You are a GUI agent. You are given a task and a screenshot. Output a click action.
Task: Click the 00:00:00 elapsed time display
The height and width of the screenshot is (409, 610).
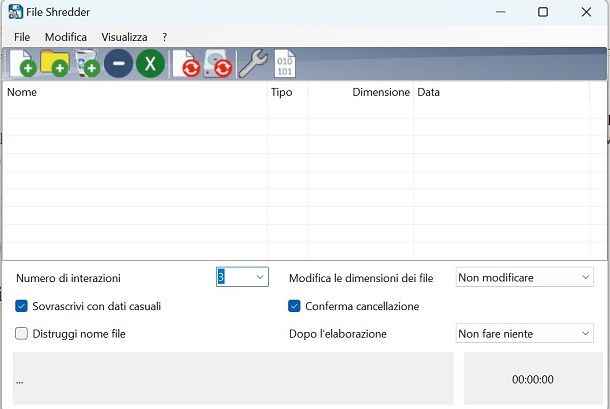tap(533, 379)
